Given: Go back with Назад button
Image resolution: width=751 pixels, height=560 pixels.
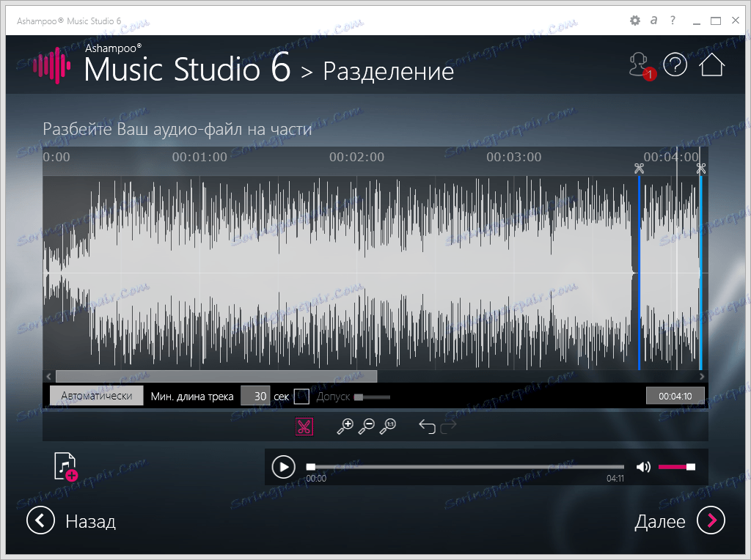Looking at the screenshot, I should (71, 520).
